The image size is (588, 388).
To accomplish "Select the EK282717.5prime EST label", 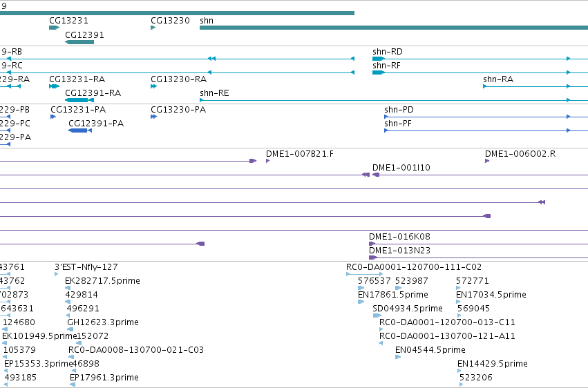I will pos(102,281).
